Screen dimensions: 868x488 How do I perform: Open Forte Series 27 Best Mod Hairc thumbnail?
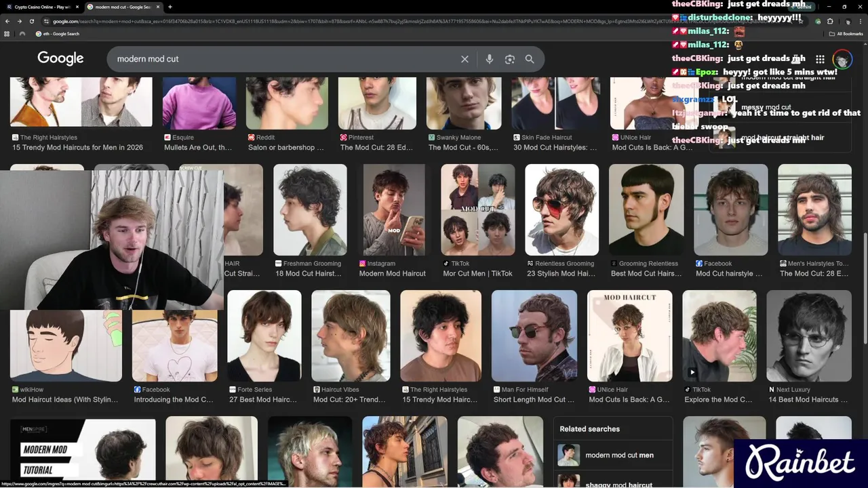(x=264, y=336)
